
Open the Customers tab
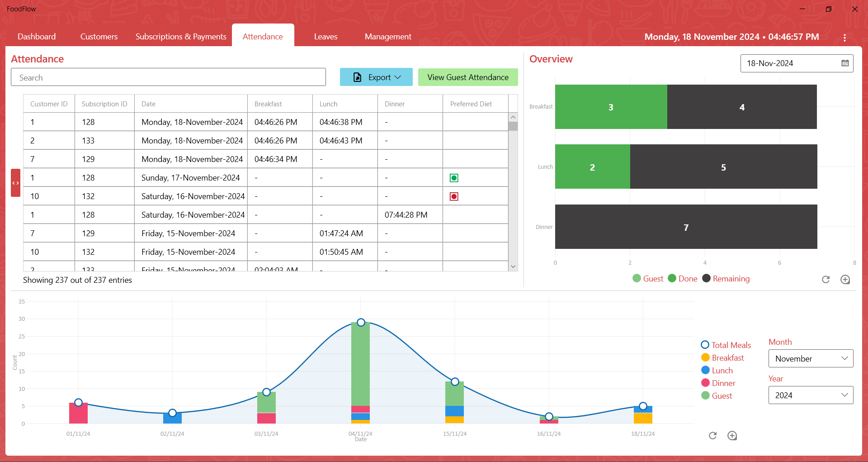click(x=99, y=37)
